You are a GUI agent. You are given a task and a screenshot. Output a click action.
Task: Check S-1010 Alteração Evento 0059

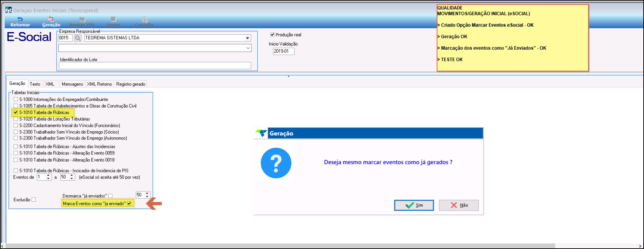pyautogui.click(x=16, y=153)
